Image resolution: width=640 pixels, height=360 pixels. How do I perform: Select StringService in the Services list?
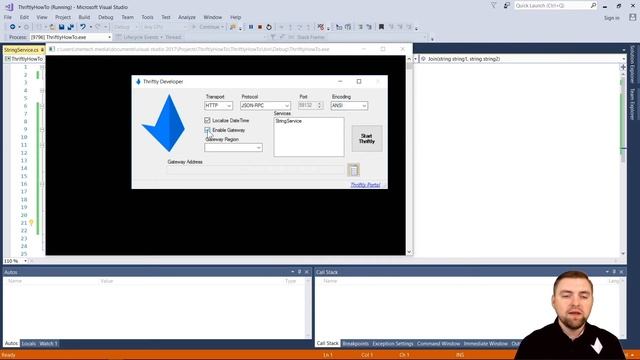click(x=289, y=121)
